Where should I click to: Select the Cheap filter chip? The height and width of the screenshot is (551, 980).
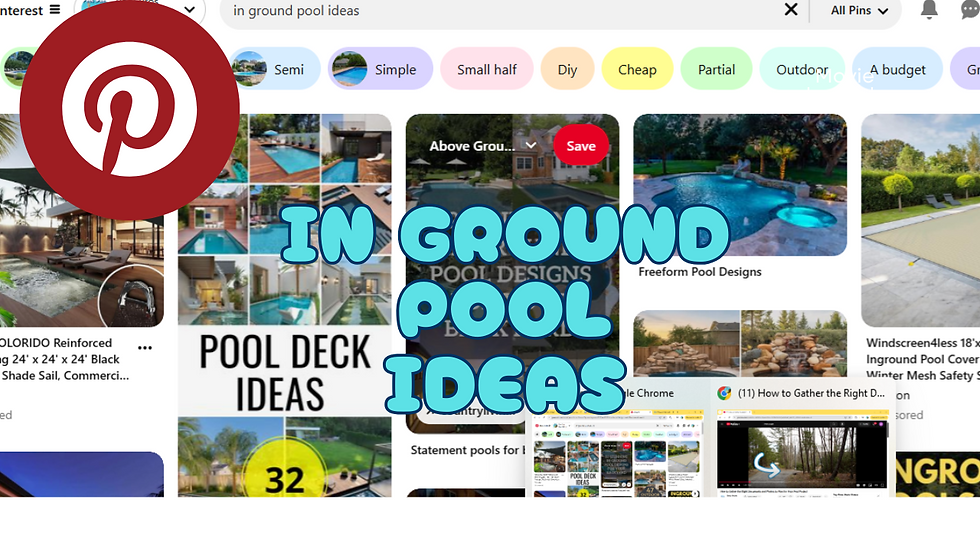click(637, 69)
